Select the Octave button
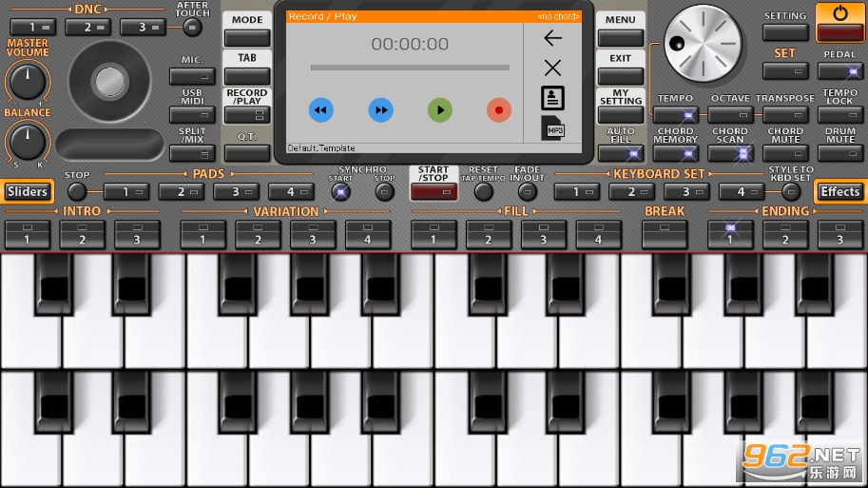 pos(730,115)
